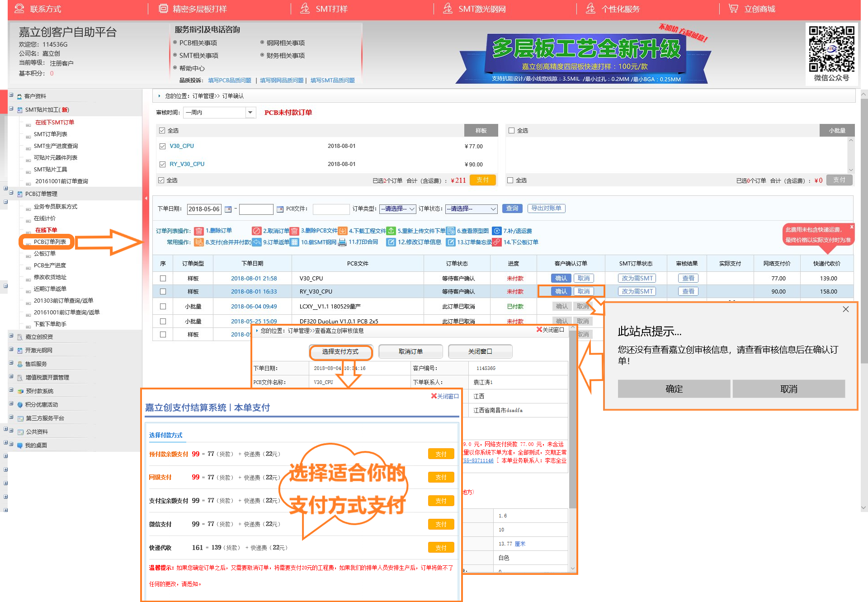Click the PCB文件 search input field
The height and width of the screenshot is (602, 868).
(x=331, y=209)
